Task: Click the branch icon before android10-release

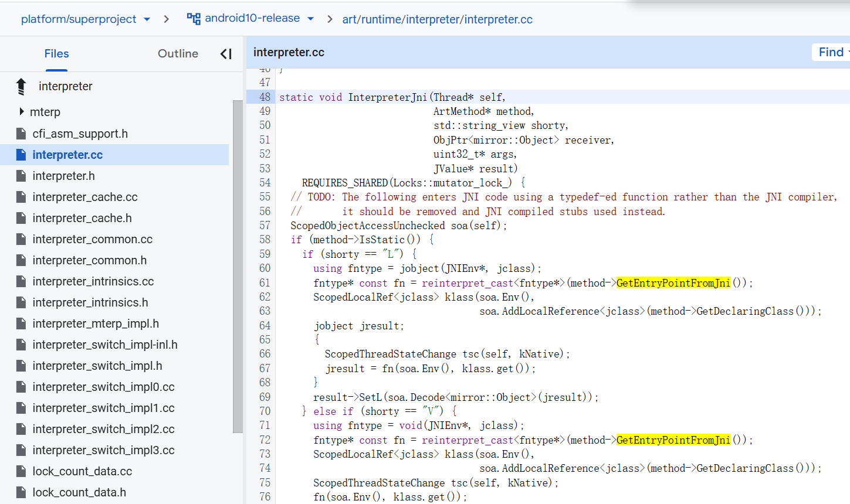Action: coord(194,18)
